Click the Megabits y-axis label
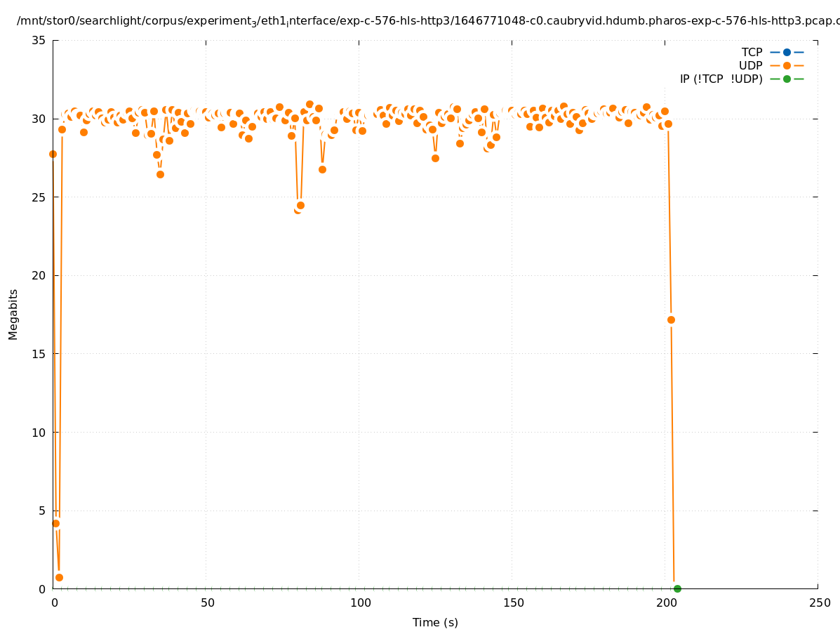 [13, 314]
